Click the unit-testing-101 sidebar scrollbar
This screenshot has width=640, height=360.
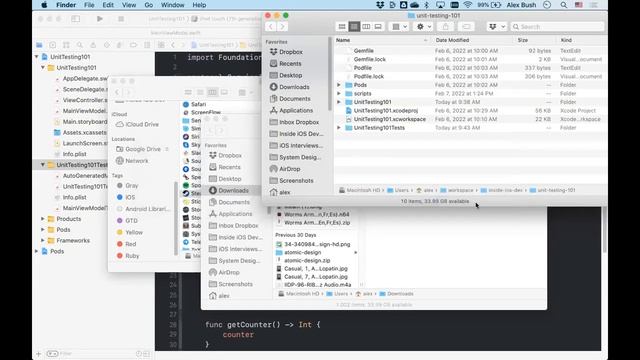330,73
